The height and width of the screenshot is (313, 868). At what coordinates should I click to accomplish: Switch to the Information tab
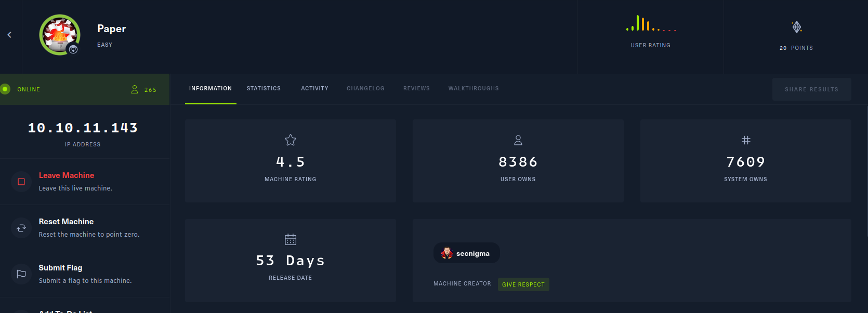click(211, 89)
